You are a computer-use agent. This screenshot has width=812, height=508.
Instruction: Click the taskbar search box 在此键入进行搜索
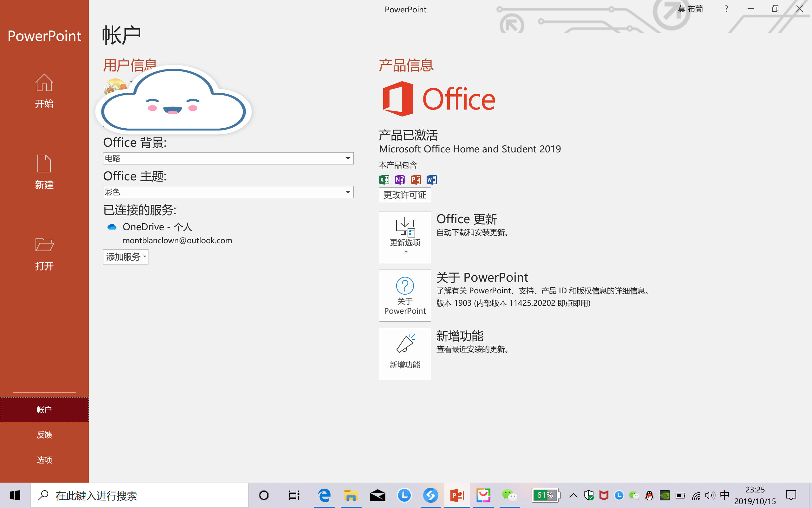(140, 495)
